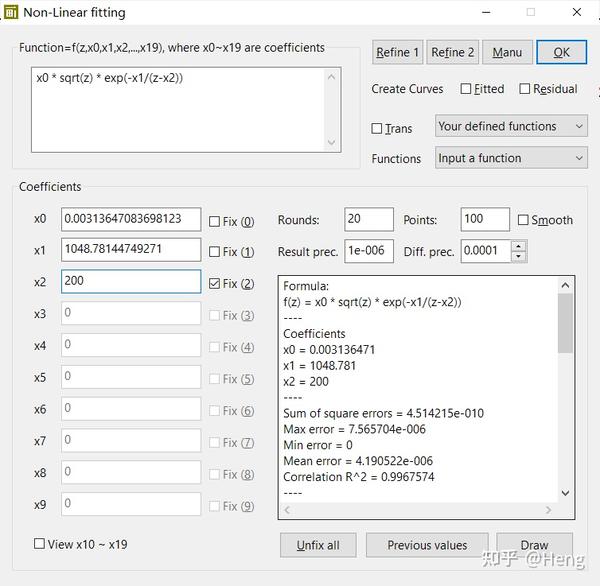Image resolution: width=600 pixels, height=586 pixels.
Task: Open the 'Your defined functions' dropdown
Action: pos(511,126)
